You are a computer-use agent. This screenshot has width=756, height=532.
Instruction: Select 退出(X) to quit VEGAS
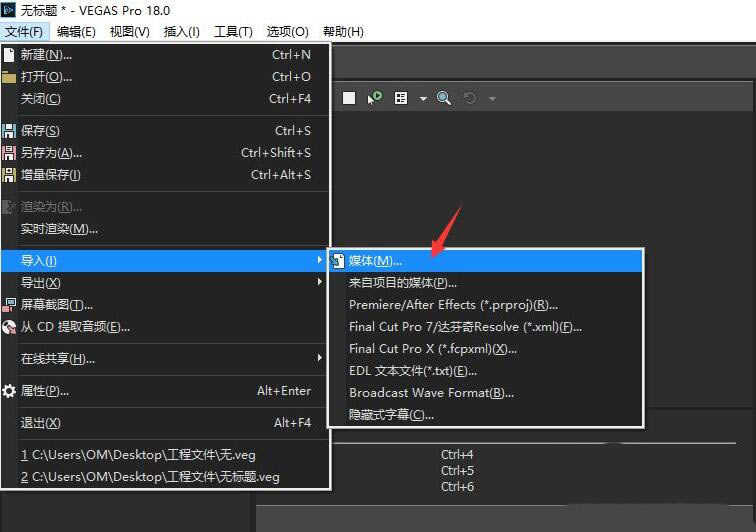(x=165, y=423)
